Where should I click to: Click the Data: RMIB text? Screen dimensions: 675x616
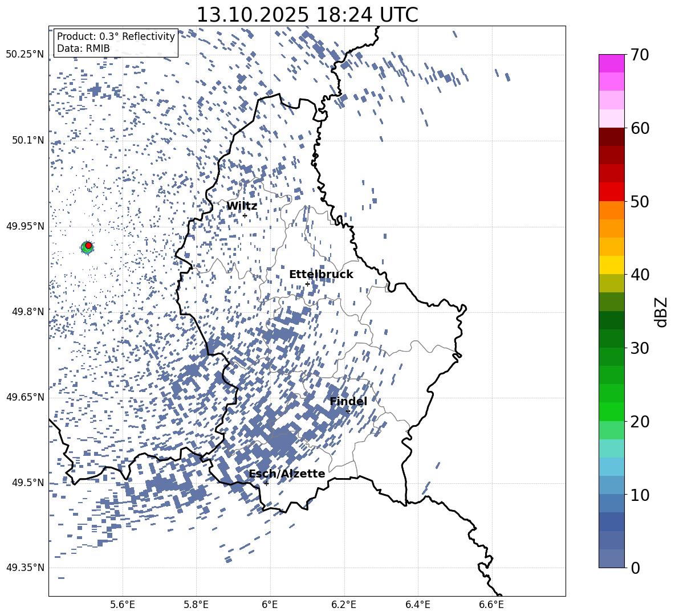click(83, 48)
